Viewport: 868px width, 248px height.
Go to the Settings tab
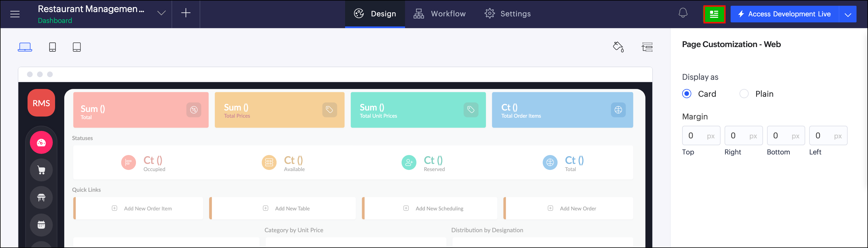tap(507, 14)
